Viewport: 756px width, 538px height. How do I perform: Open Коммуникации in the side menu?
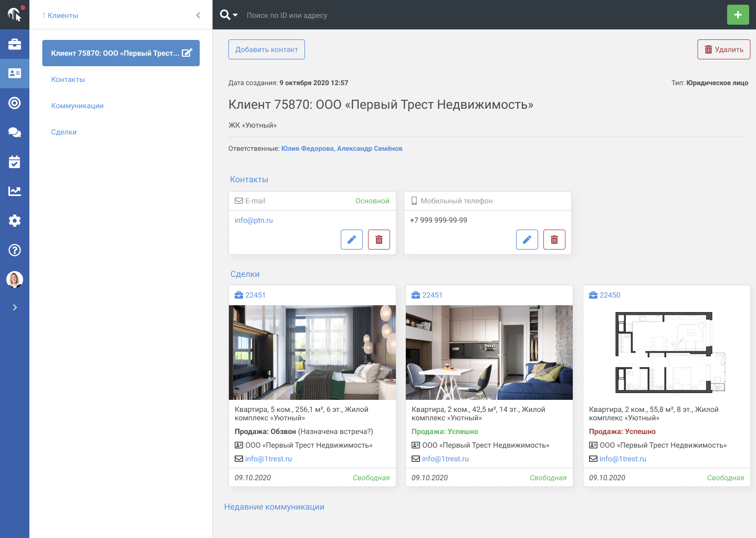pos(77,106)
